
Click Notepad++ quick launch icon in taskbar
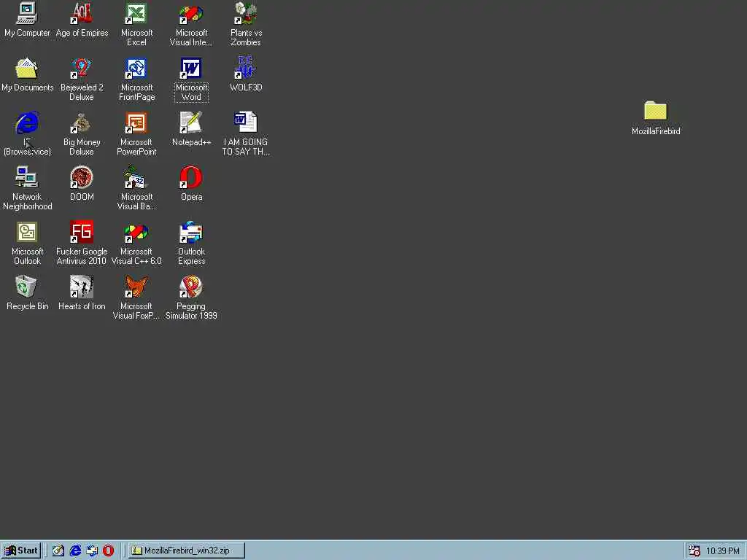(x=58, y=551)
